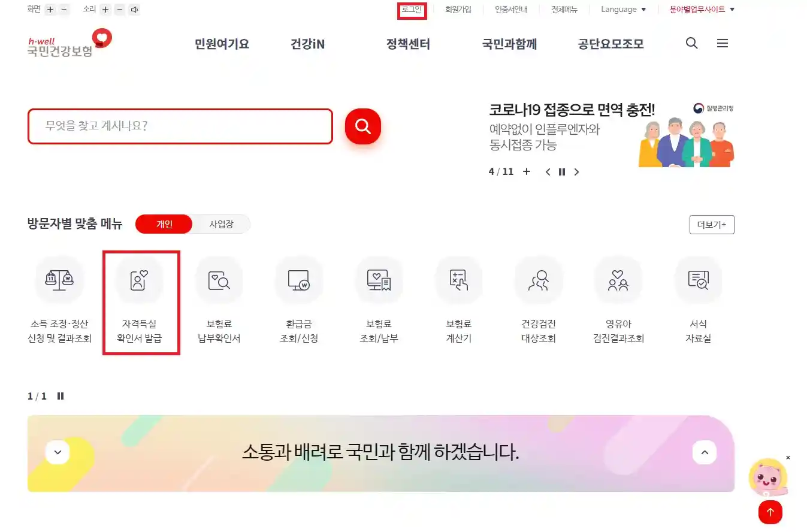Open the Language dropdown
Image resolution: width=807 pixels, height=532 pixels.
623,9
